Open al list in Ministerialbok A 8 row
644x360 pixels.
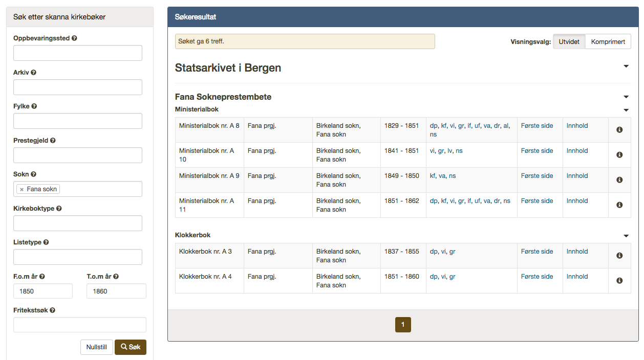(506, 126)
